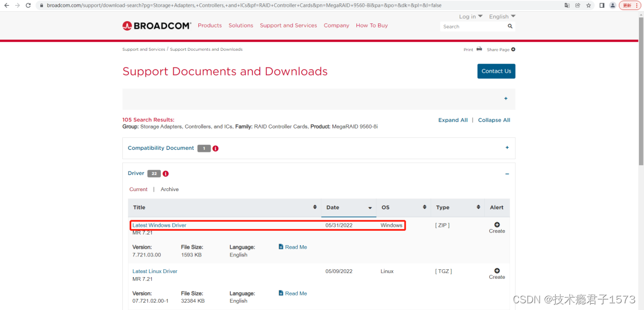Open How To Buy menu
Viewport: 644px width, 310px height.
click(x=371, y=26)
